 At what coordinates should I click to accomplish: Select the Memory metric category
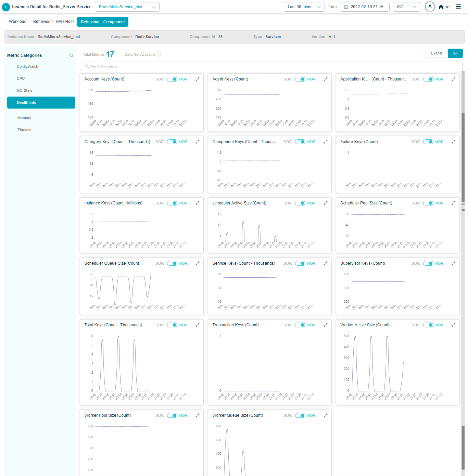click(24, 118)
